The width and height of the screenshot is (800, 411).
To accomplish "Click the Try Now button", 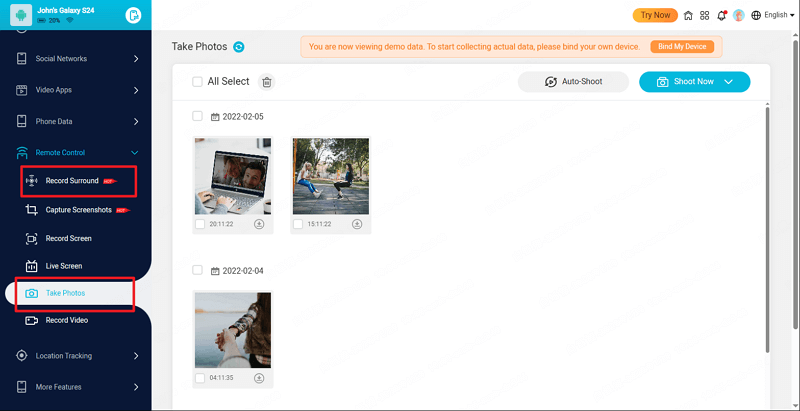I will point(655,15).
